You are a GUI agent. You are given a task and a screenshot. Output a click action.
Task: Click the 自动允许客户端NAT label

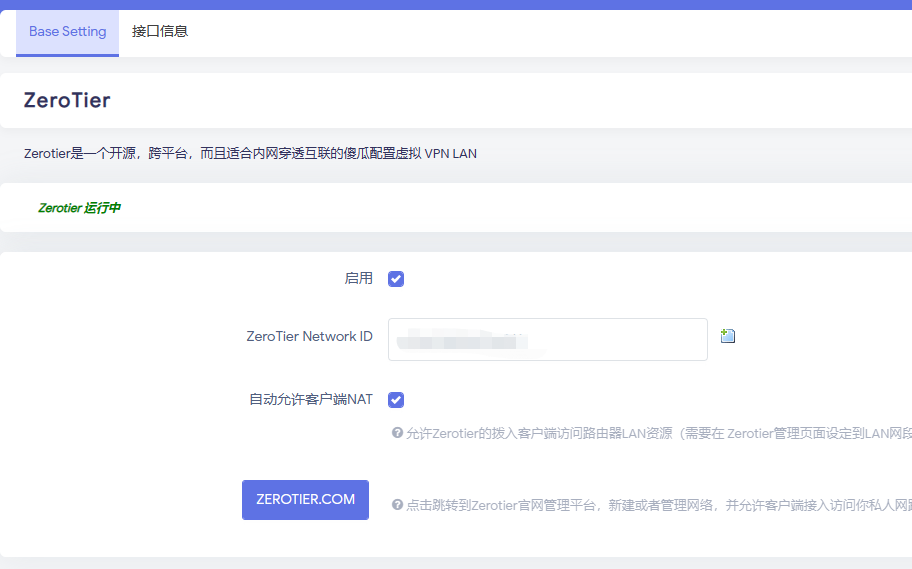pyautogui.click(x=310, y=400)
